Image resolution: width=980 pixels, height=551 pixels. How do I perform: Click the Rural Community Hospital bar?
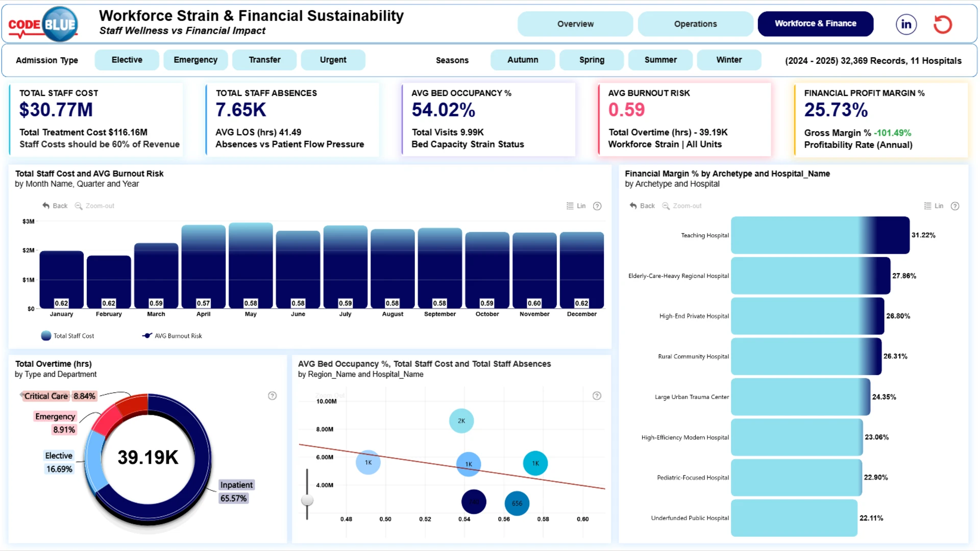coord(806,356)
